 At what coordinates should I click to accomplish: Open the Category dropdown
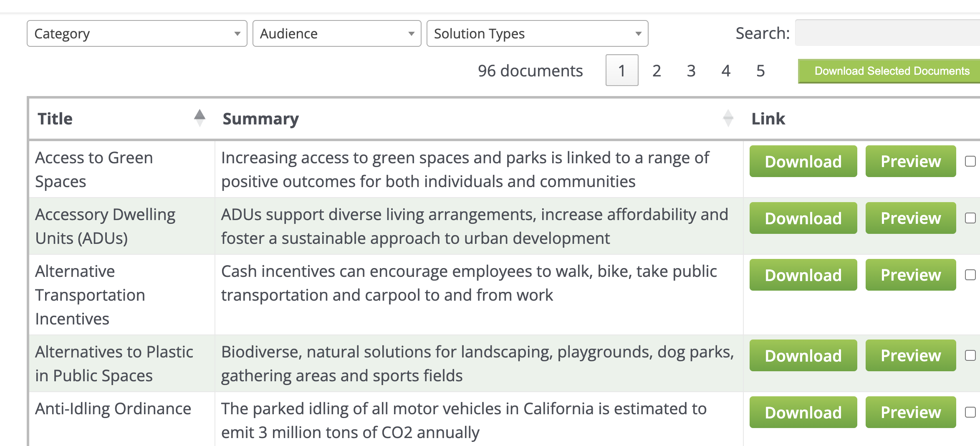pyautogui.click(x=137, y=33)
